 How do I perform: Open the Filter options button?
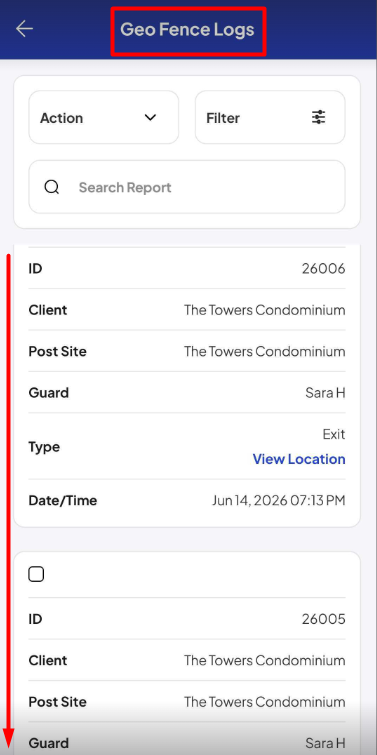coord(270,117)
